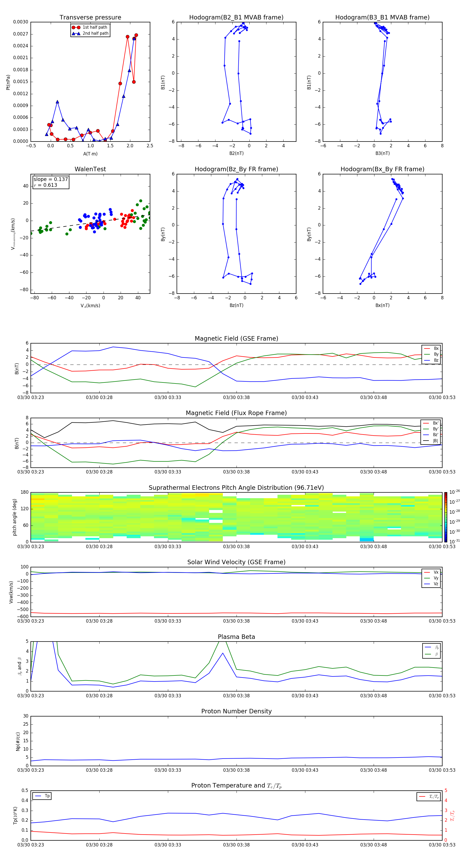
Task: Select the Vx legend entry
Action: tap(431, 572)
